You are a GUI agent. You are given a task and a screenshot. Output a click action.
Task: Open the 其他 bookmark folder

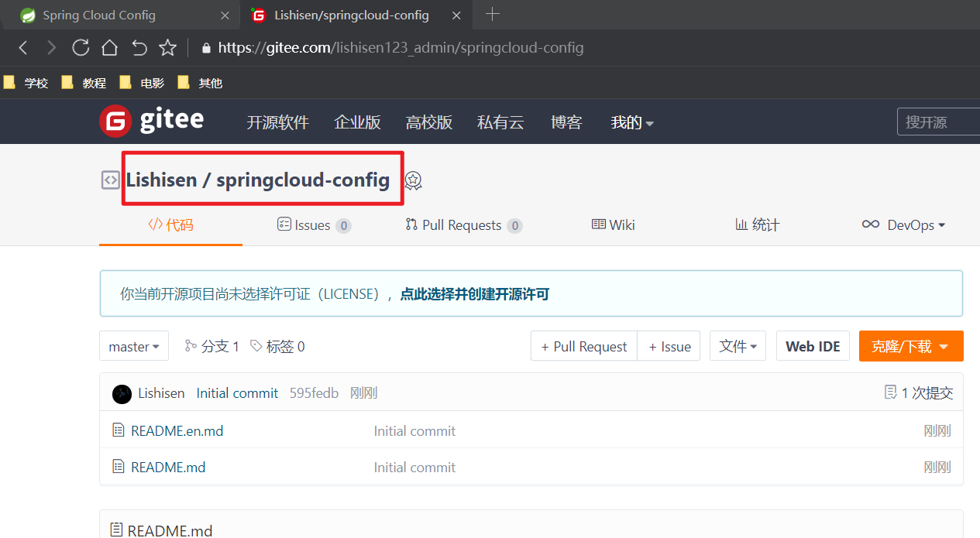(x=200, y=83)
